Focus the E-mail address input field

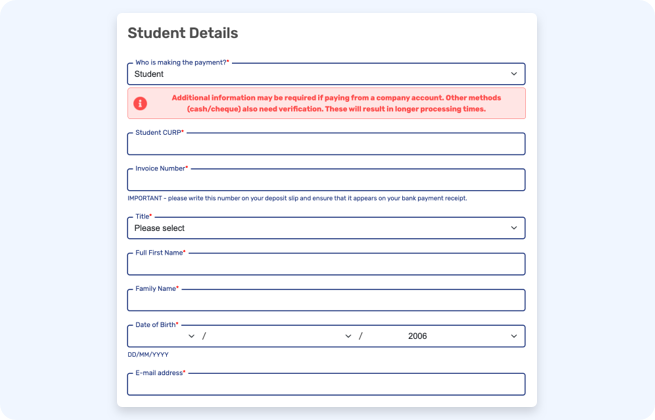326,384
